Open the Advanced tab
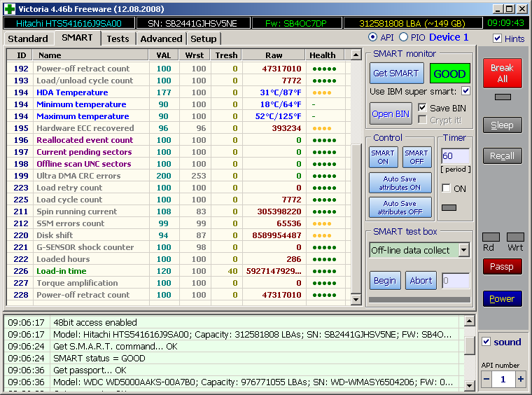 [x=161, y=39]
